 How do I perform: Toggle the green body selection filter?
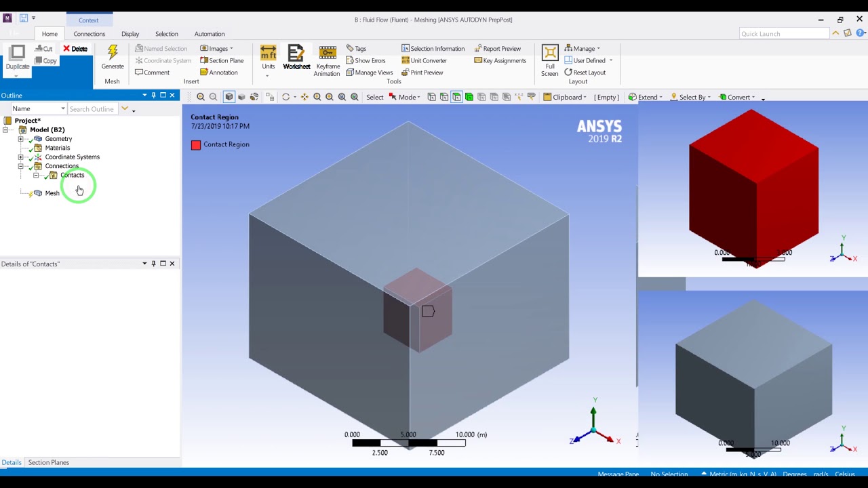click(x=469, y=97)
